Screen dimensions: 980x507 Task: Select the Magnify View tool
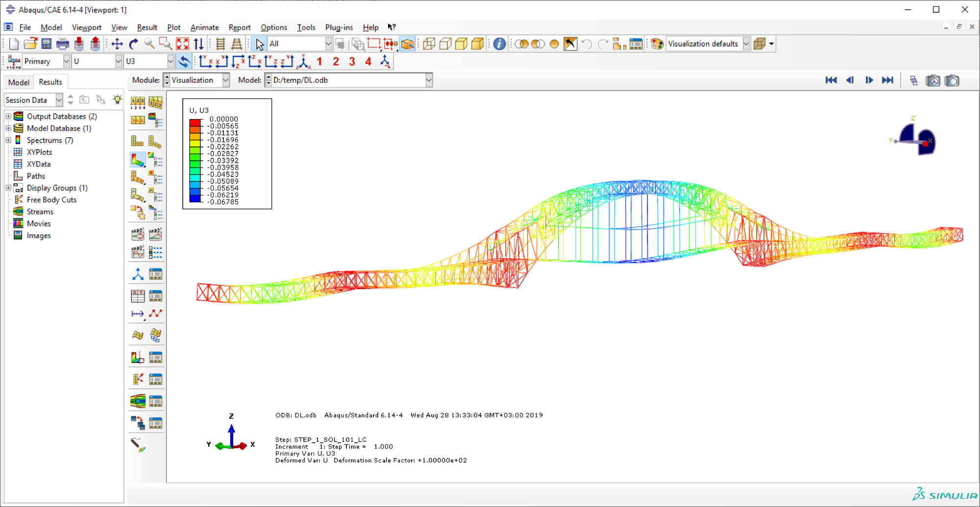point(149,44)
